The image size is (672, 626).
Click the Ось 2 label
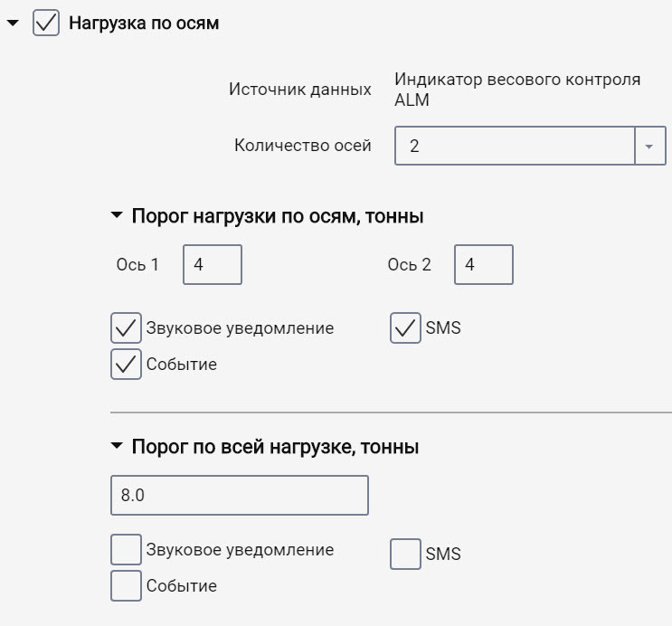point(410,264)
